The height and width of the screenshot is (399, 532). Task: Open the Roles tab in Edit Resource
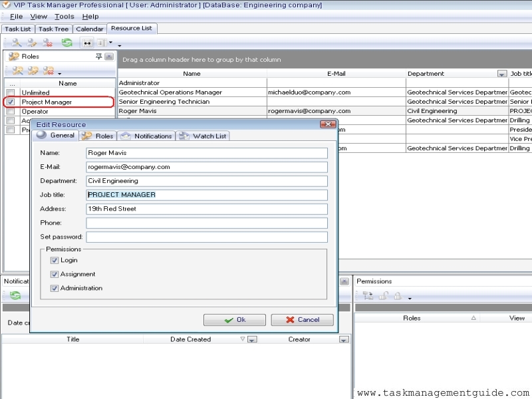point(98,136)
